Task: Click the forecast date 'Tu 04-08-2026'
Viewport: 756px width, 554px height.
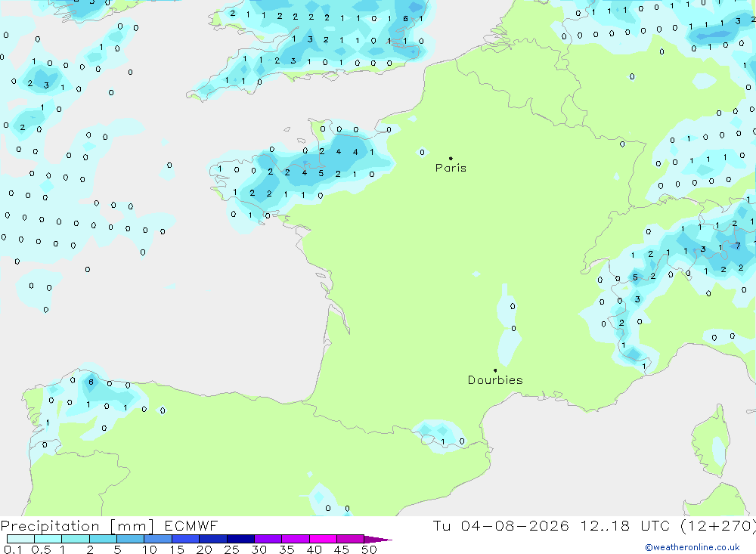Action: coord(500,525)
